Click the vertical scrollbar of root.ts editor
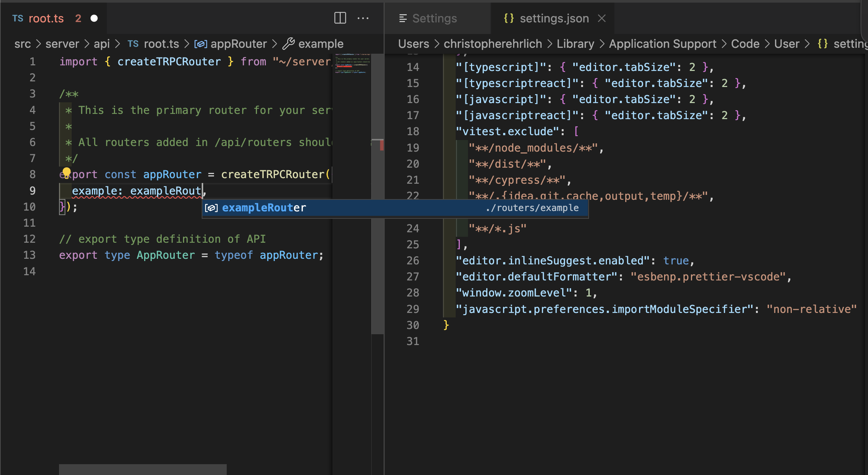 tap(378, 194)
